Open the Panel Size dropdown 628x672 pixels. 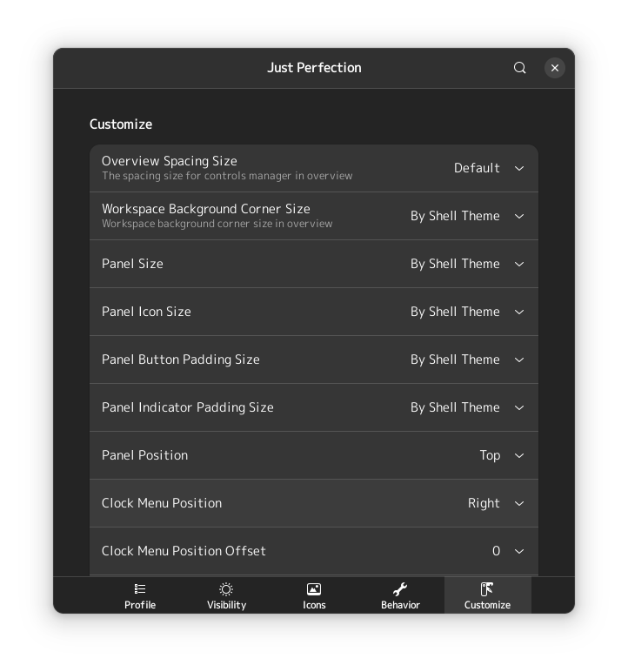pyautogui.click(x=518, y=264)
